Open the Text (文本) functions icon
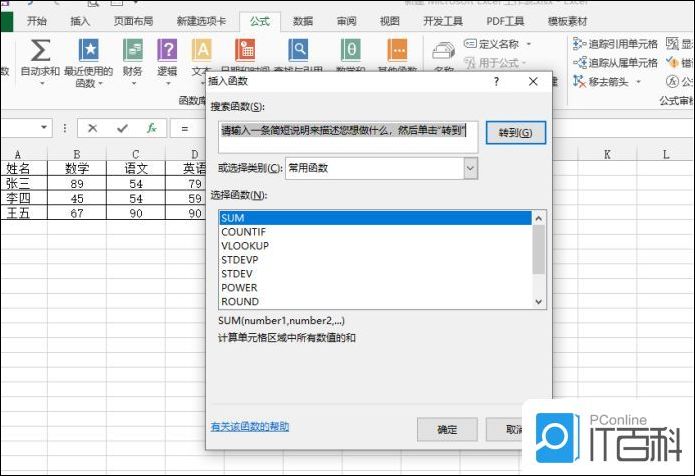 (x=202, y=50)
